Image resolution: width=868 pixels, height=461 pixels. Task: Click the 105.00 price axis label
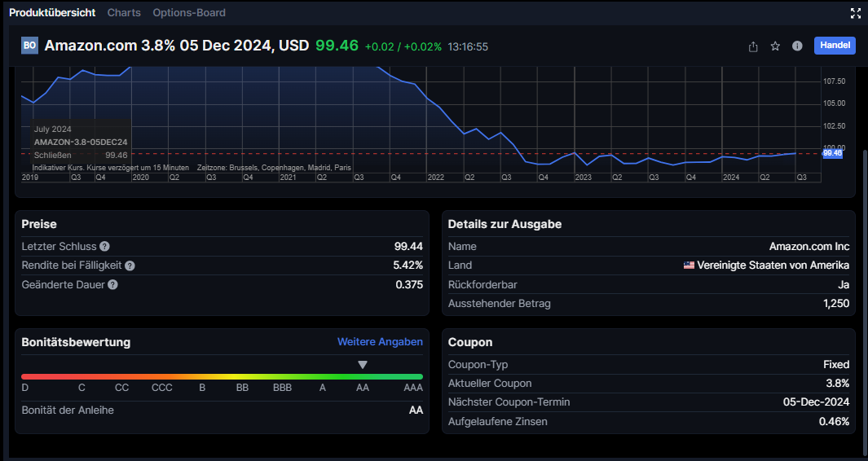835,103
